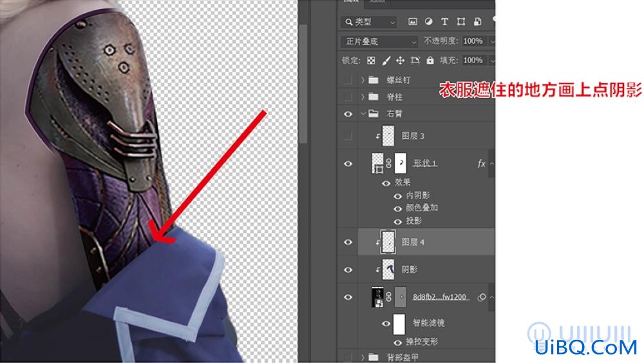Click the 填充 100% value field
The height and width of the screenshot is (363, 644).
tap(475, 61)
